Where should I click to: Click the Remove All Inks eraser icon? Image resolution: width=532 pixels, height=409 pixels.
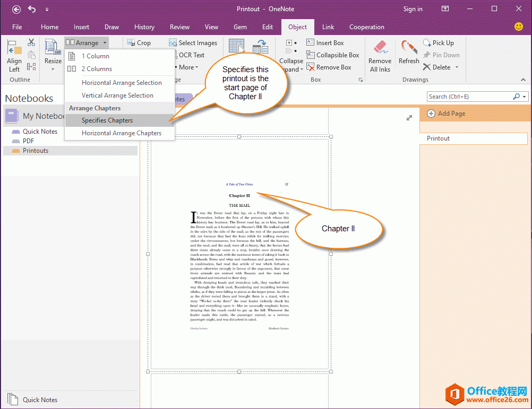(380, 47)
